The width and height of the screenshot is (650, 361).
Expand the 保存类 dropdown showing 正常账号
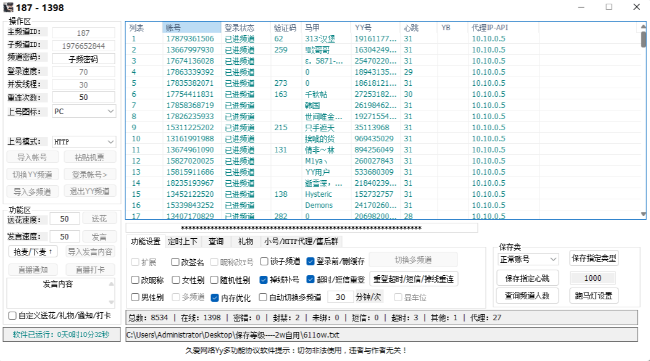click(528, 259)
